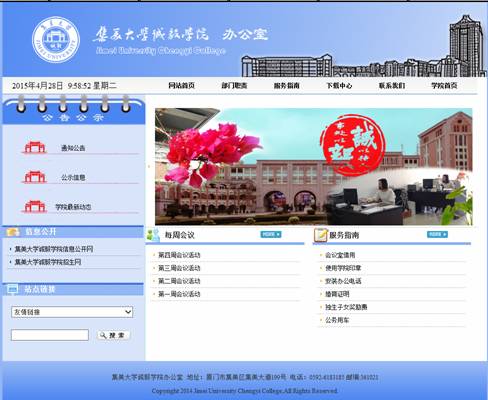Open 部门职责 navigation item
The image size is (488, 400).
tap(234, 86)
